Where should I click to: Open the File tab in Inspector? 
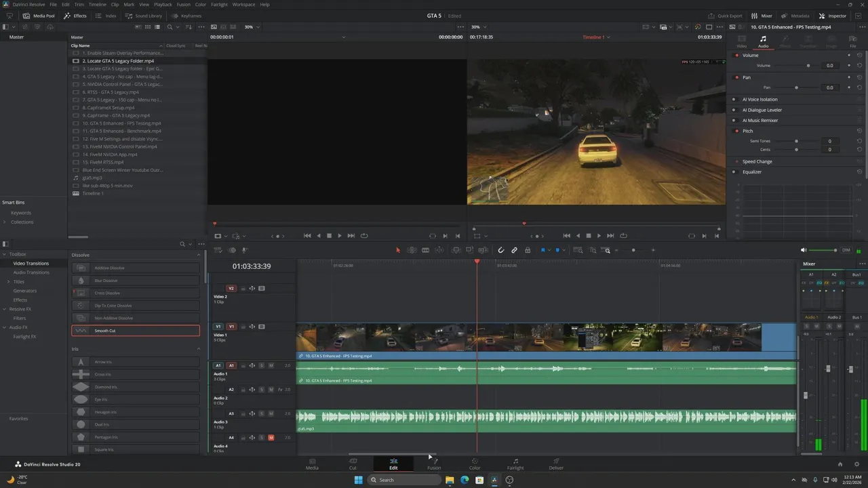[x=853, y=42]
